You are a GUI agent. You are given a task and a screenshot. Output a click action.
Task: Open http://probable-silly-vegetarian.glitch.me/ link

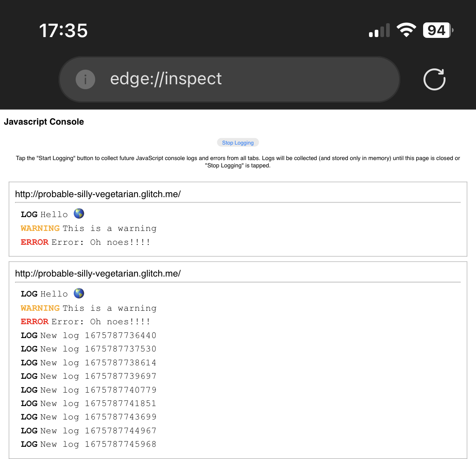click(x=98, y=194)
